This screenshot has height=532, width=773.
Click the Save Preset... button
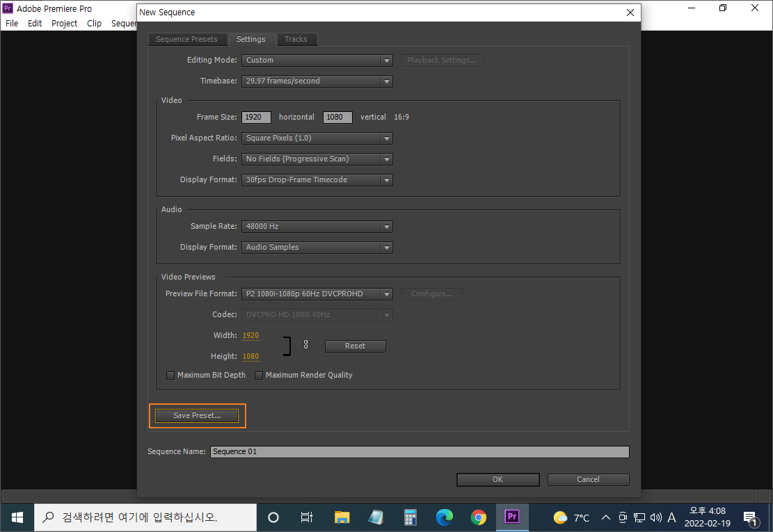pos(197,416)
